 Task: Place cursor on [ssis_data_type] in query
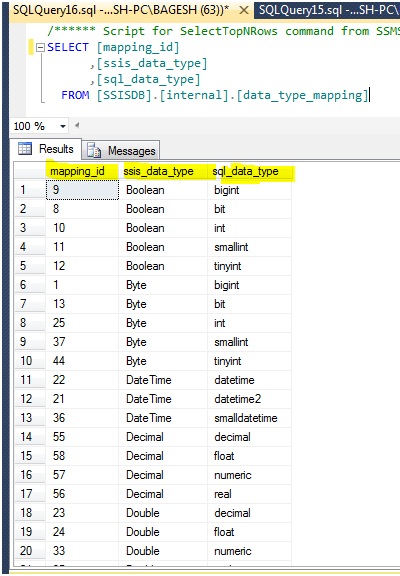[x=152, y=64]
